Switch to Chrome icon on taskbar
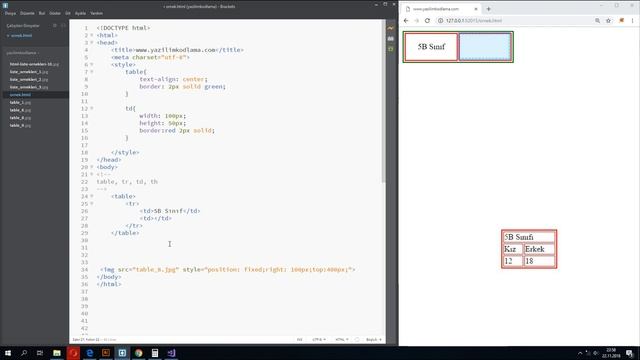Viewport: 640px width, 360px height. click(x=138, y=353)
